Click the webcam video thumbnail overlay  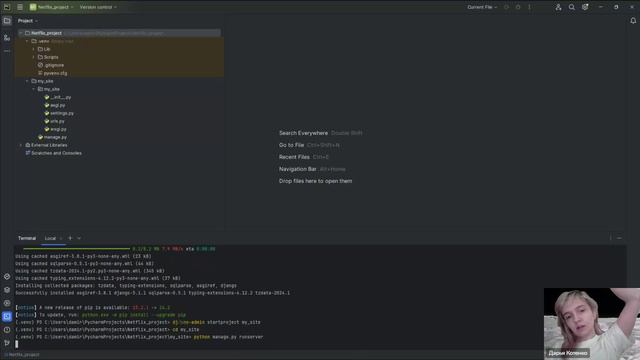pos(592,324)
